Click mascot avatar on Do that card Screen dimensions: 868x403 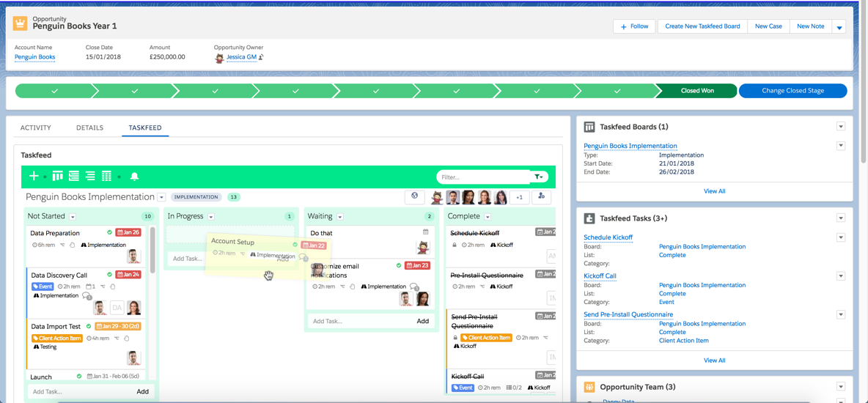(423, 247)
